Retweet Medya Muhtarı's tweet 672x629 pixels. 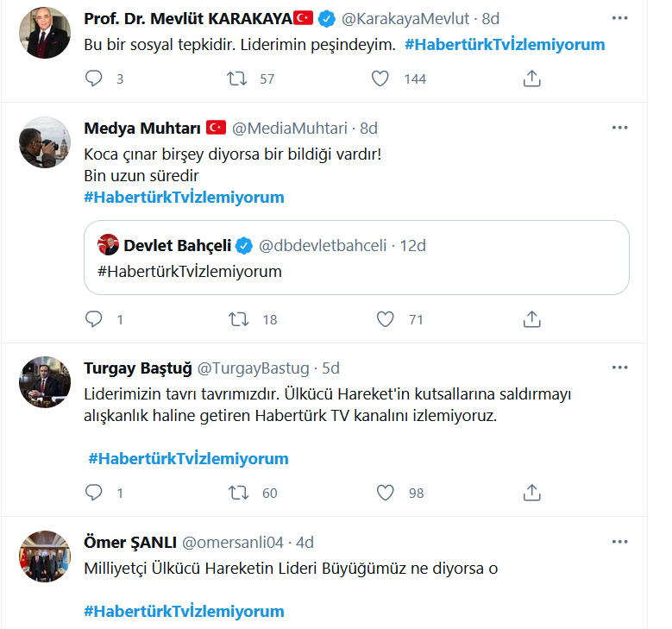[x=239, y=319]
